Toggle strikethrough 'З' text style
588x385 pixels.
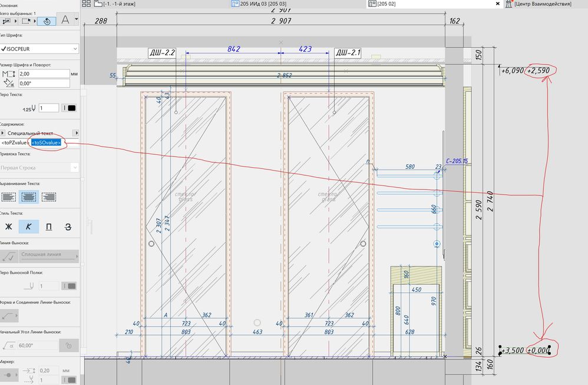click(x=68, y=227)
